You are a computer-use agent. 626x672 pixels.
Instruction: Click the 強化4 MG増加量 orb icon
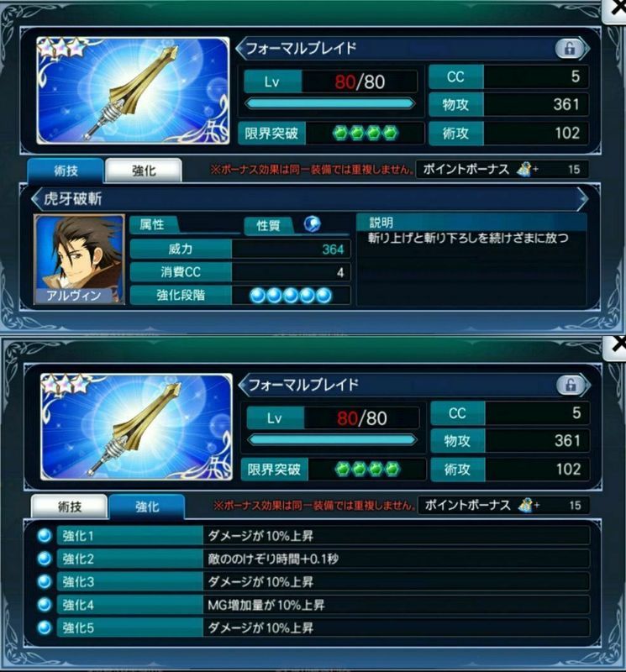point(45,605)
